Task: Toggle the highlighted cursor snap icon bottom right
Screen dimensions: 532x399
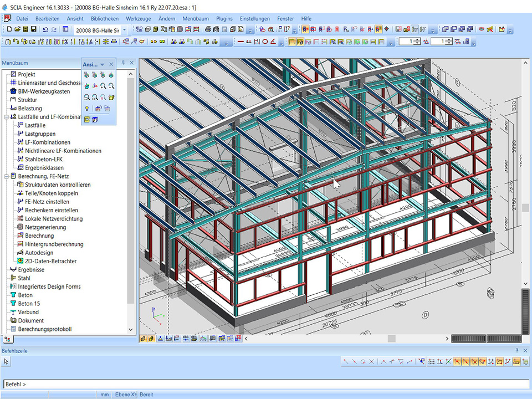Action: pos(458,361)
